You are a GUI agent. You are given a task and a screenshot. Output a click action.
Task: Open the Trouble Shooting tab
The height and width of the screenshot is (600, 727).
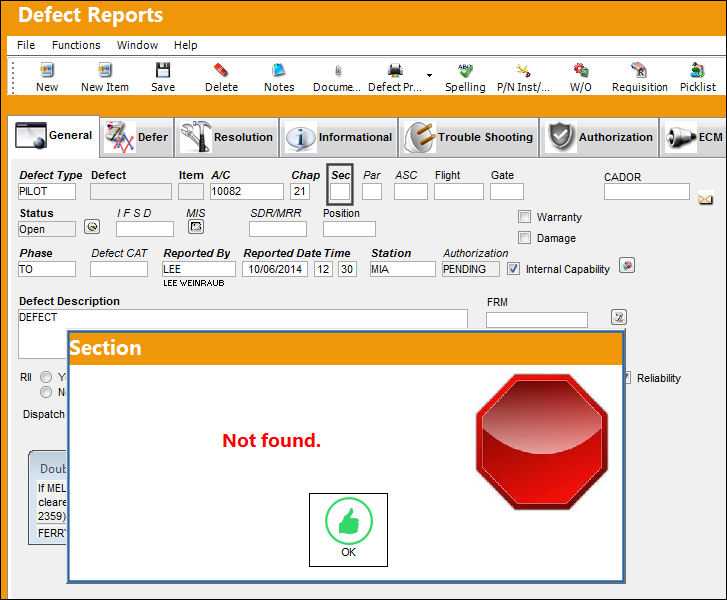(x=469, y=137)
